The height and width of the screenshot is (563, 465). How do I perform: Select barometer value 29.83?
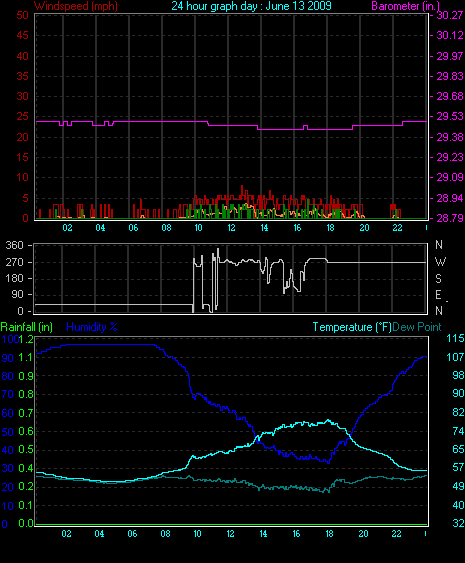coord(449,76)
